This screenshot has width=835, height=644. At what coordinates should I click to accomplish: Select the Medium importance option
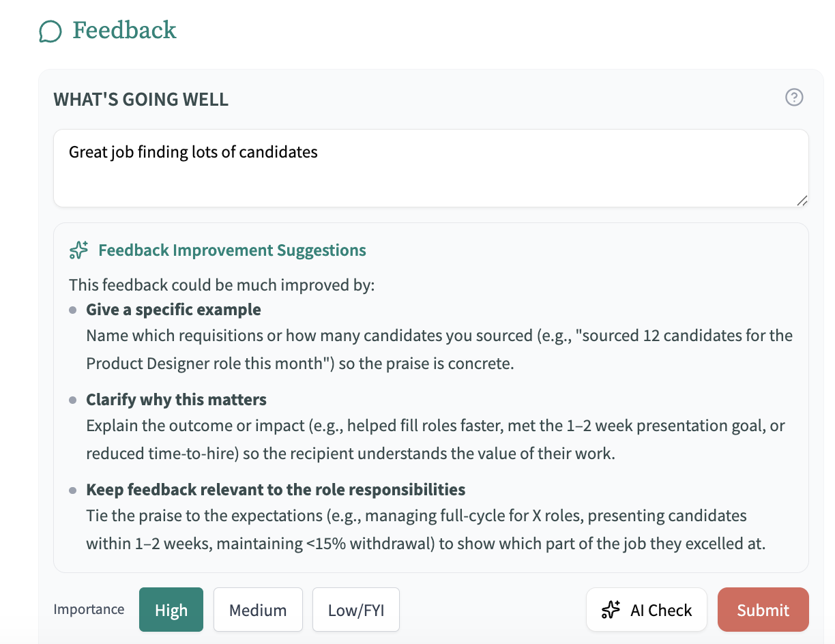pos(258,610)
